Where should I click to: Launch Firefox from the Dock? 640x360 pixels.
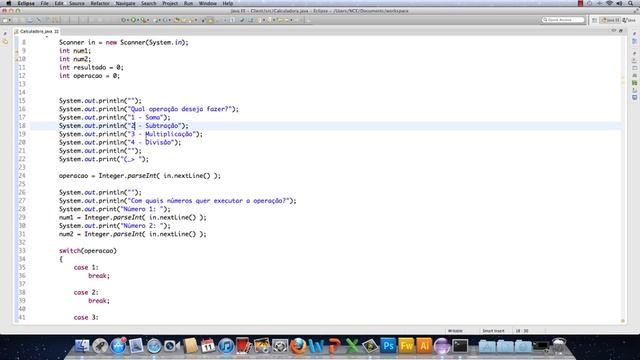pos(298,346)
